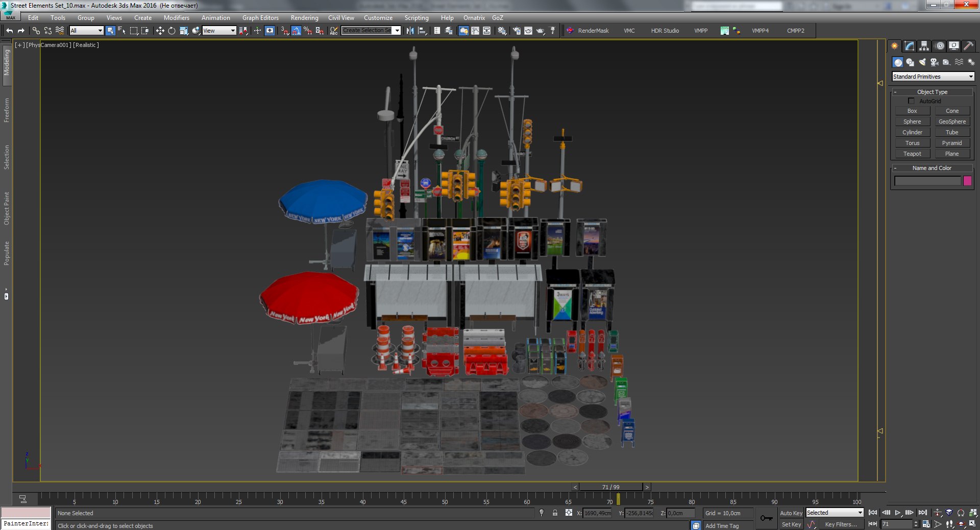Toggle 3D Snaps in toolbar
The image size is (980, 530).
pos(284,31)
